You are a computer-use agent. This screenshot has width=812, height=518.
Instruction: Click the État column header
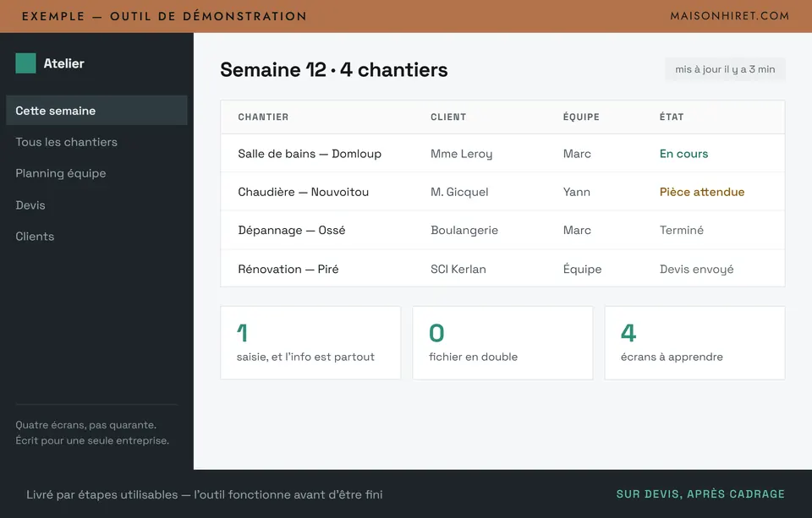click(x=671, y=117)
